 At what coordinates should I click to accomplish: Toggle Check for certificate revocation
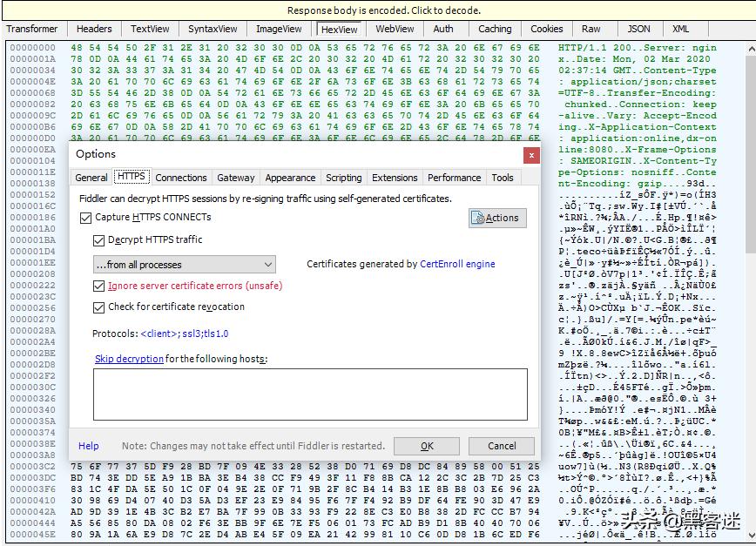coord(99,307)
